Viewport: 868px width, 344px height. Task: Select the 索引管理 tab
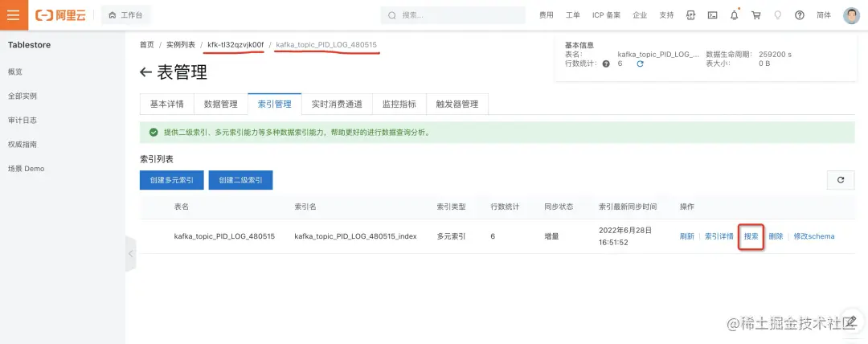(275, 104)
